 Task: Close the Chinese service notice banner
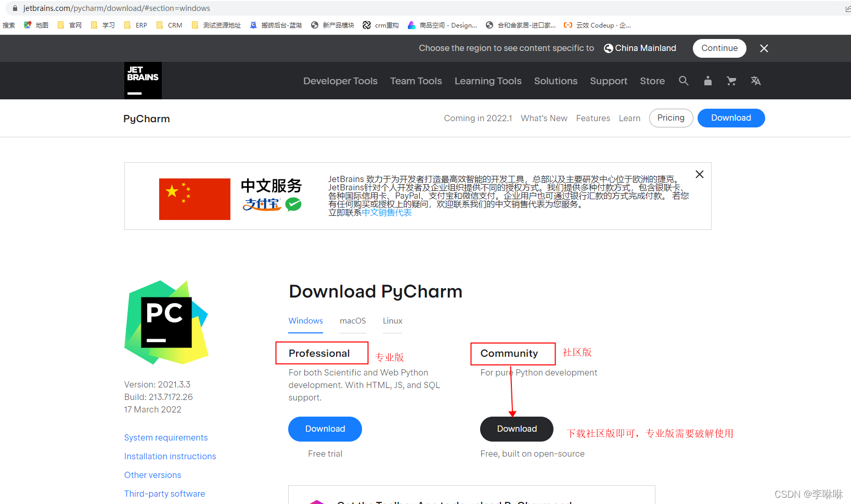700,174
